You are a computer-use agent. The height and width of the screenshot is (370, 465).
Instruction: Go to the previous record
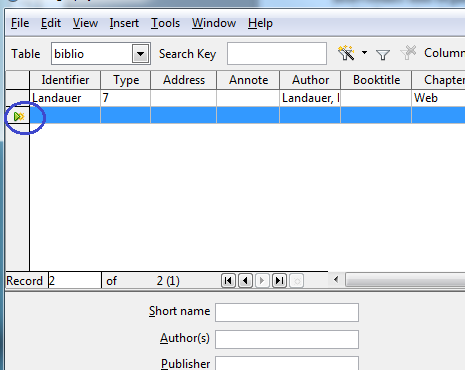(246, 281)
